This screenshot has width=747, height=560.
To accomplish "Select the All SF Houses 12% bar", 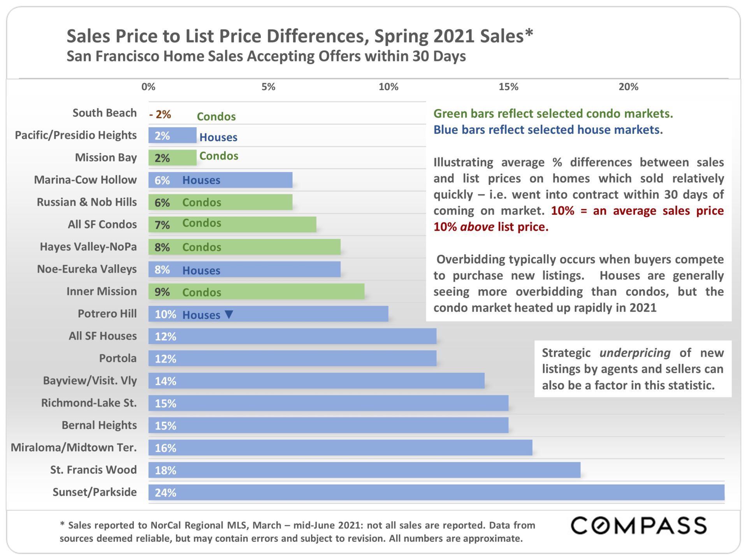I will 292,336.
